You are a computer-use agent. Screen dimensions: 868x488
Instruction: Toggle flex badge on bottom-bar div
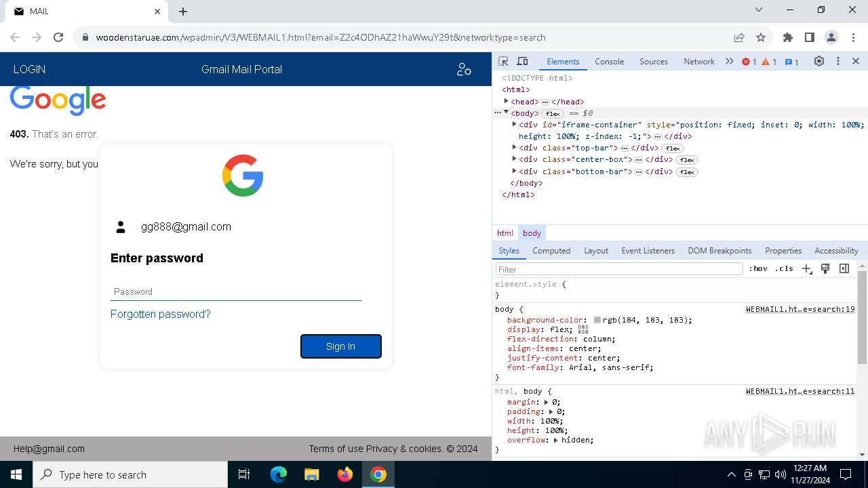click(687, 172)
